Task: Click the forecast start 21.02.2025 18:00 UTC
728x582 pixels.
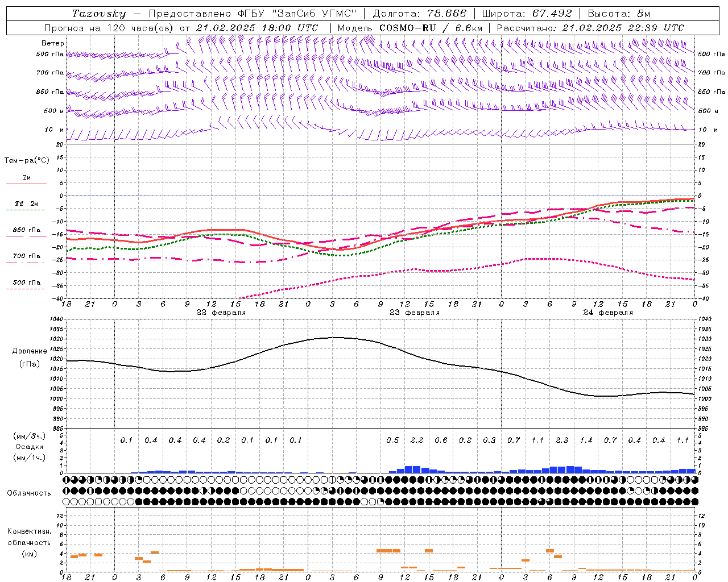Action: 257,28
